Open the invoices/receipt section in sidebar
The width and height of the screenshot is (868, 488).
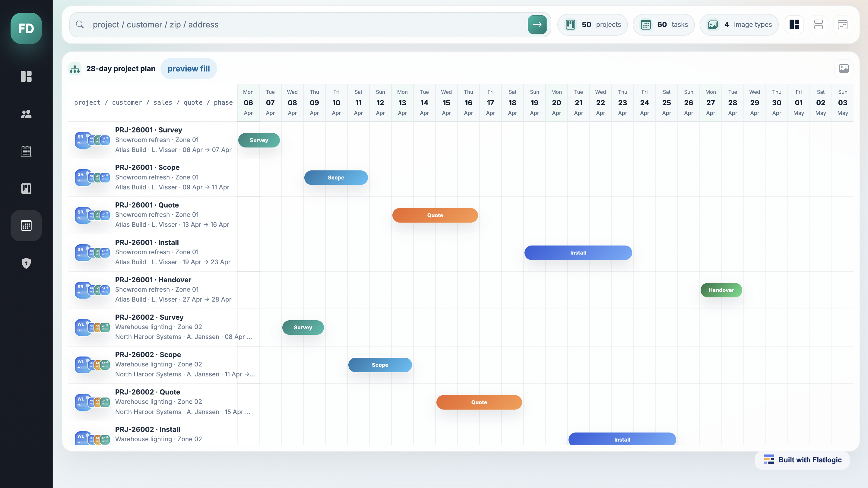26,151
